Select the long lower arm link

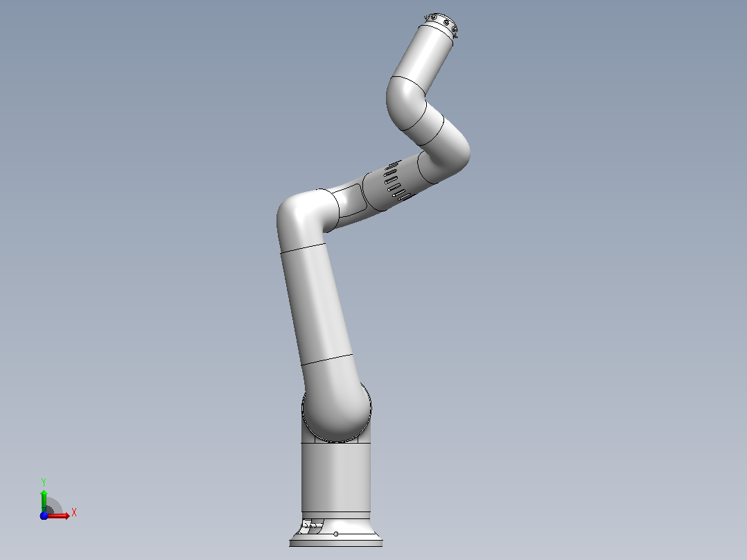(x=317, y=305)
